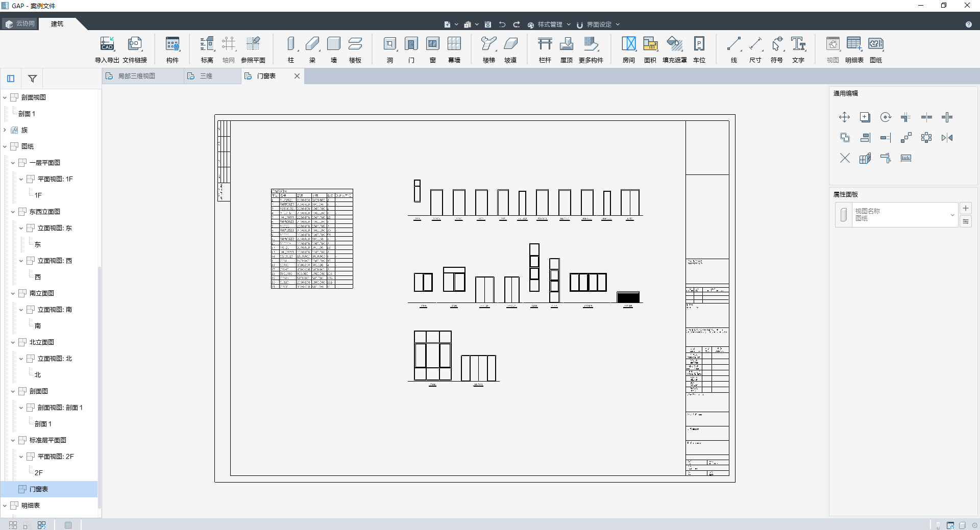Open the 导入导出 CAD import/export tool
The image size is (980, 530).
coord(107,49)
